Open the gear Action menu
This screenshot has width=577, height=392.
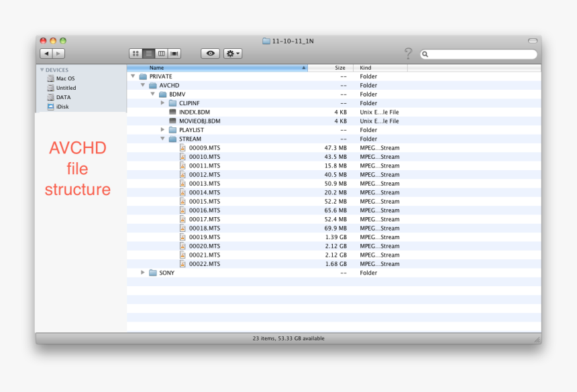(233, 54)
